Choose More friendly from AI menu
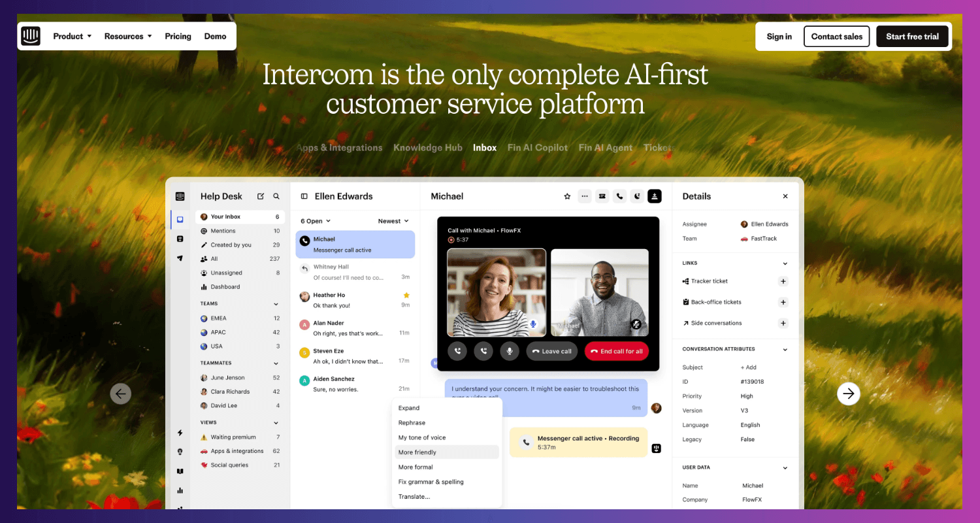Image resolution: width=980 pixels, height=523 pixels. click(447, 452)
